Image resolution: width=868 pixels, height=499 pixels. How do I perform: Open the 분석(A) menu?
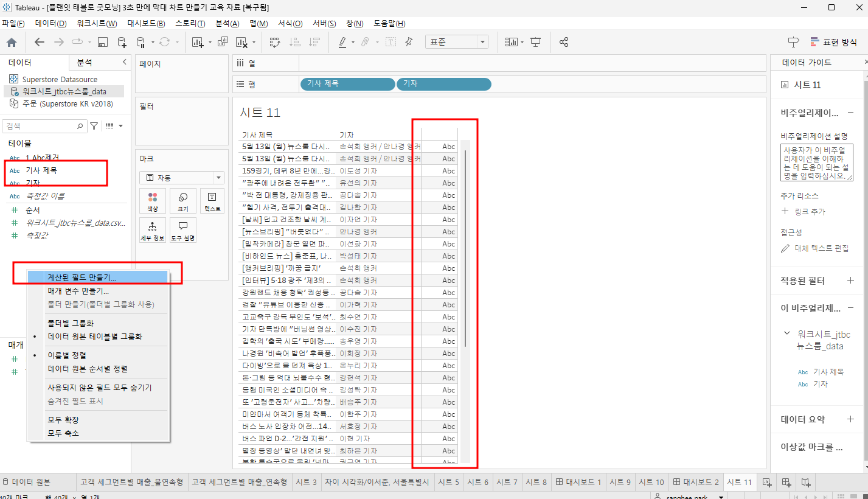click(227, 23)
